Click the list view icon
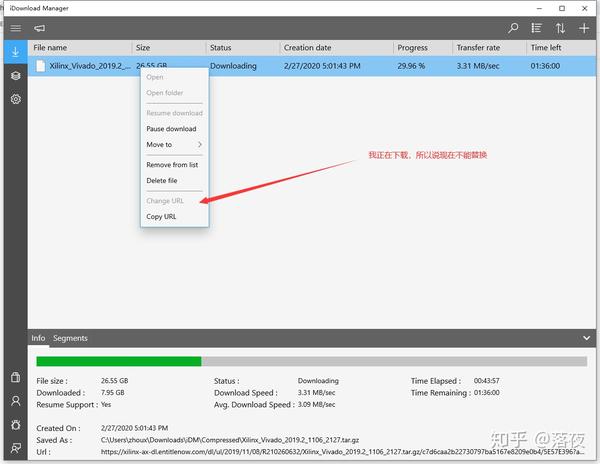Screen dimensions: 600x464 (536, 28)
